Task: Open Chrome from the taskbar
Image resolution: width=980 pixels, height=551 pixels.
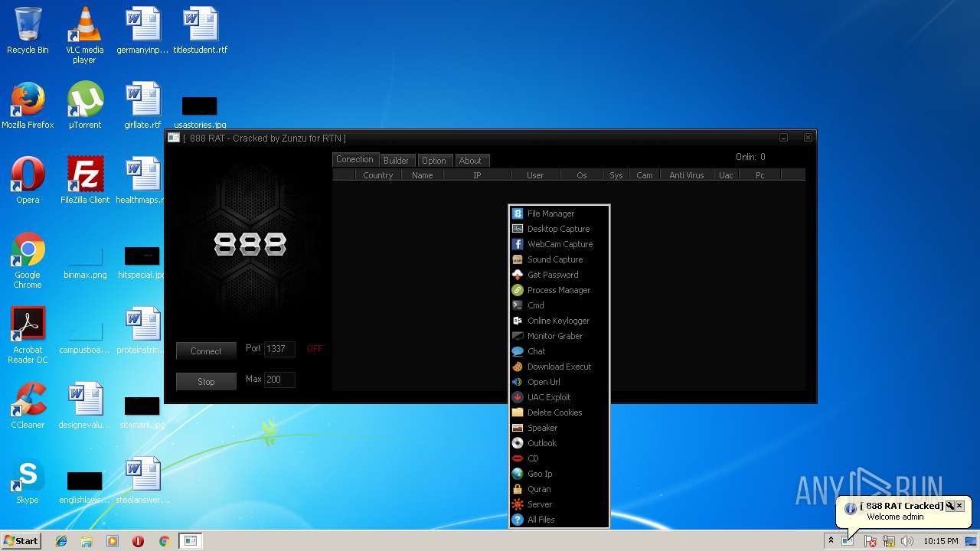Action: 164,541
